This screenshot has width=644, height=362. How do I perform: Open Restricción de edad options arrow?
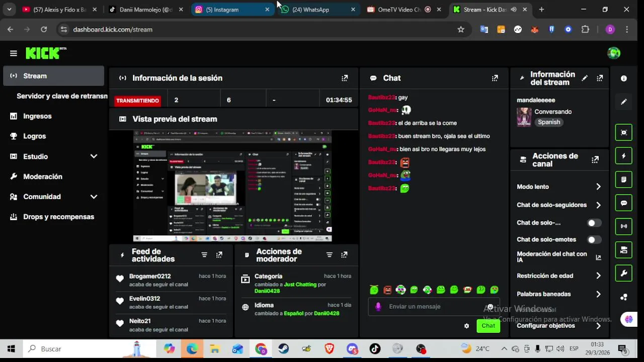[x=598, y=276]
